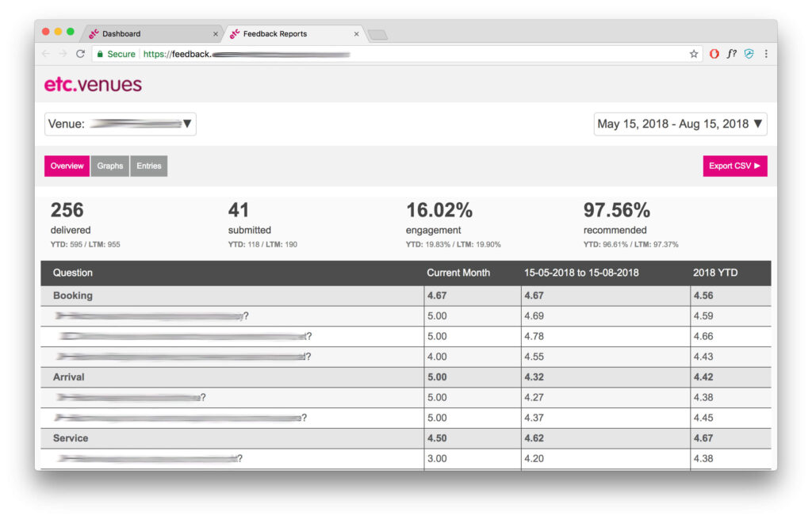Screen dimensions: 812x520
Task: Click the browser reload icon
Action: tap(80, 54)
